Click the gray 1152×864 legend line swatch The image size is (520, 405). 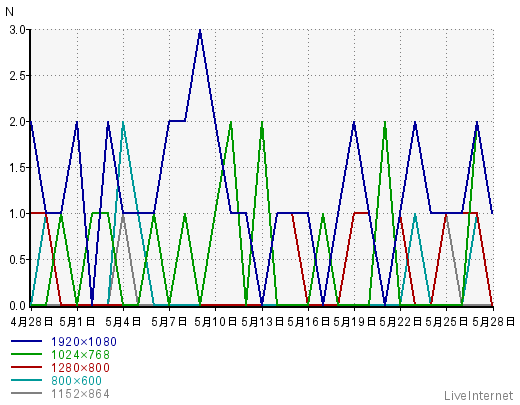27,393
